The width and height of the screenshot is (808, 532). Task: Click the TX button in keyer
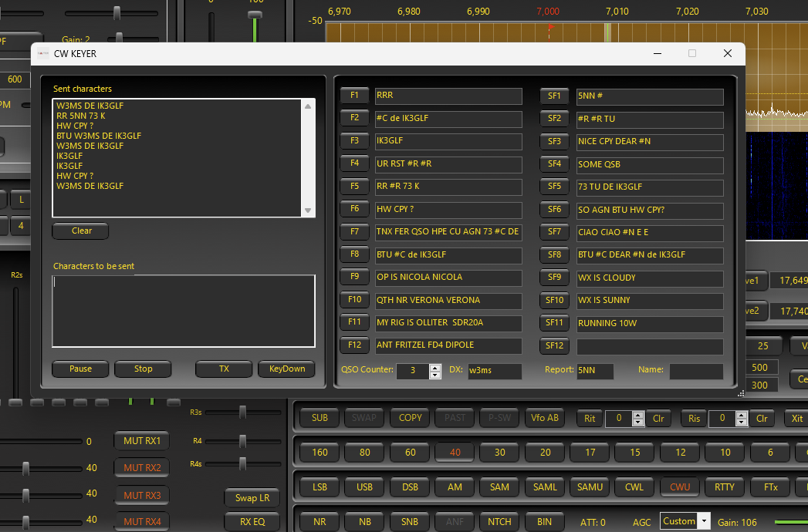click(x=224, y=369)
